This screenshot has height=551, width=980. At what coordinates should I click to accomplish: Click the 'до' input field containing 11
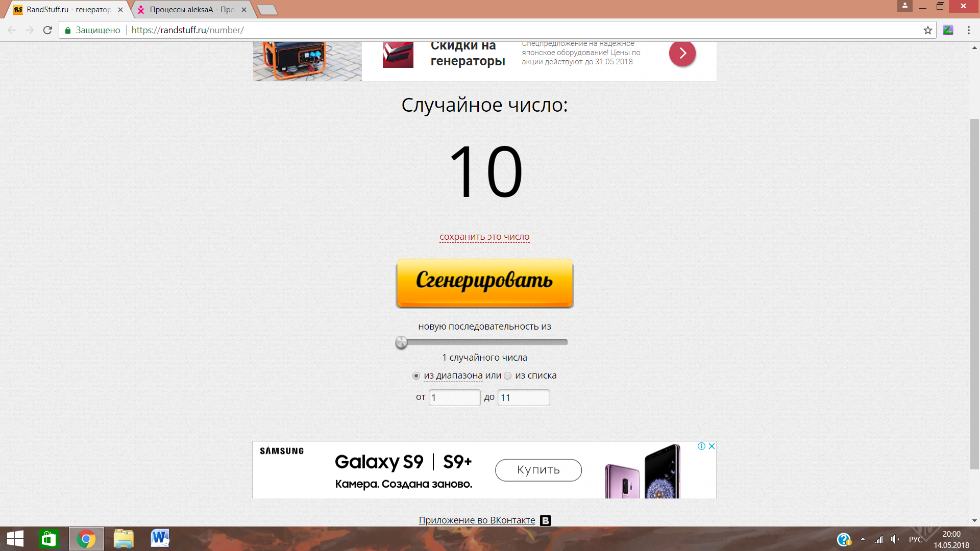click(524, 397)
